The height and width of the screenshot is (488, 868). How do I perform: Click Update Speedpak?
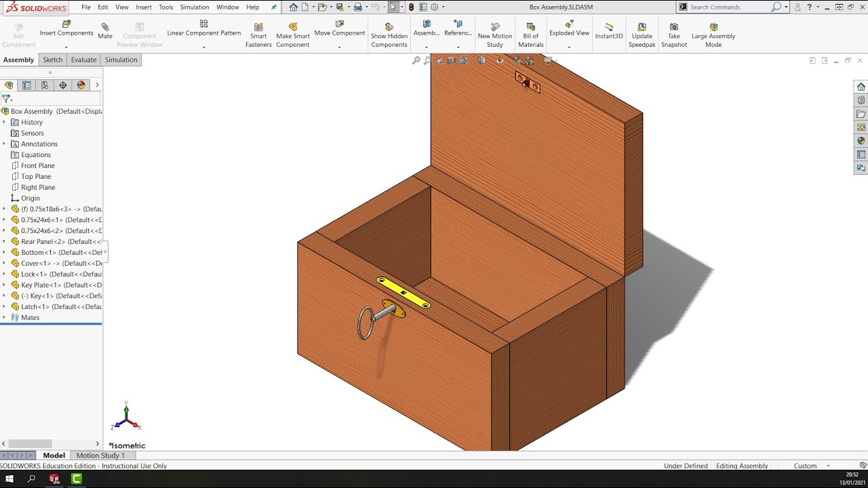pos(642,35)
